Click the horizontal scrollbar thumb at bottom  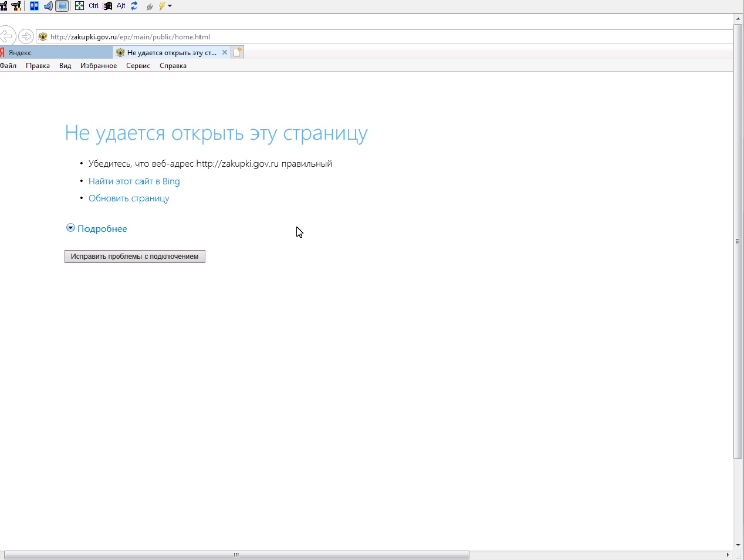[236, 555]
